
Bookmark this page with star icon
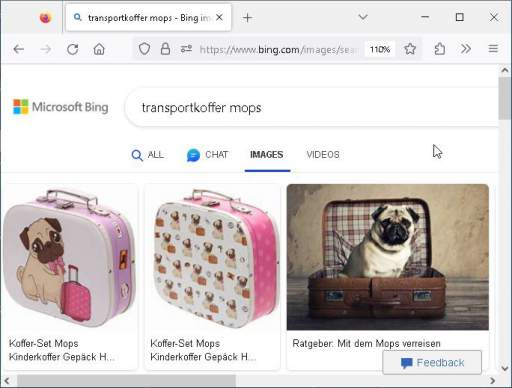(x=410, y=49)
